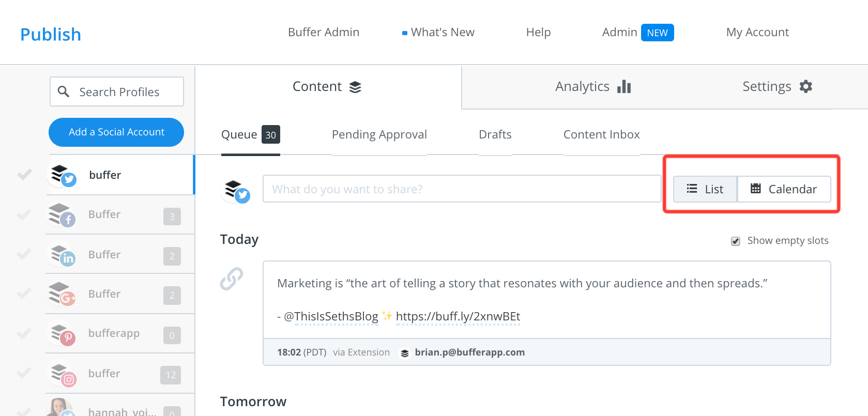
Task: Click Add a Social Account button
Action: tap(116, 132)
